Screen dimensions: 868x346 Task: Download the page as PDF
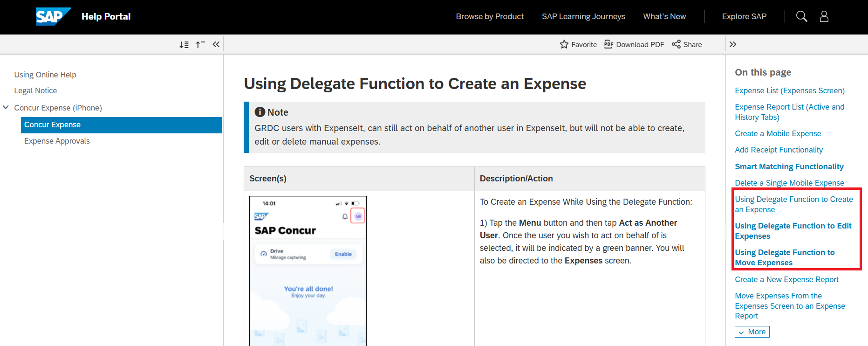click(634, 45)
